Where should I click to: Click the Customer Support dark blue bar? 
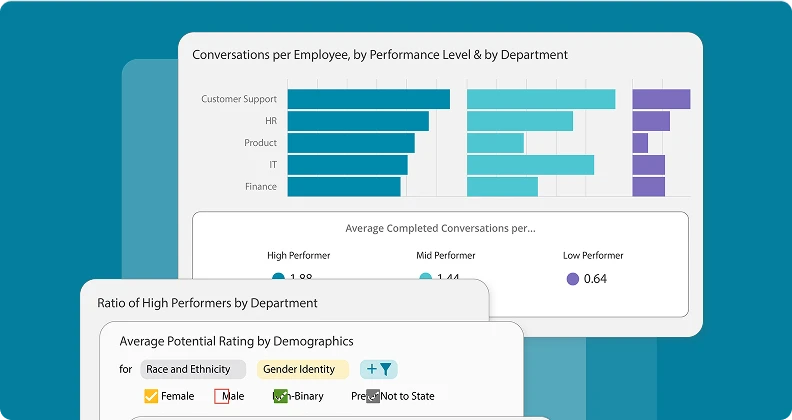pos(369,99)
